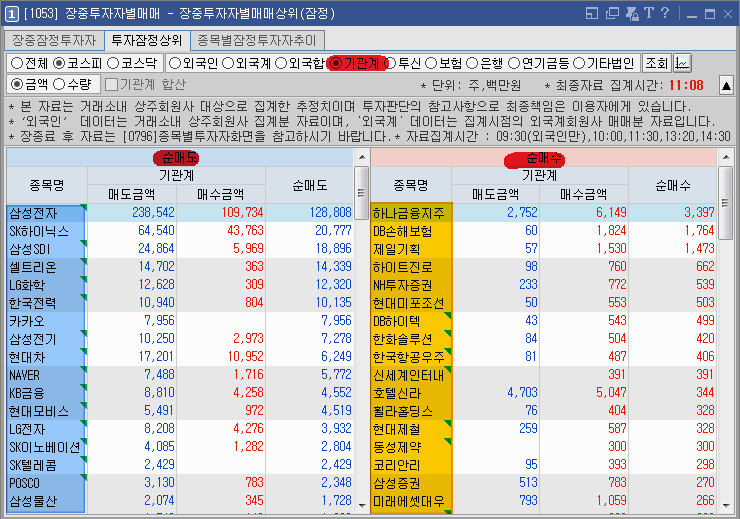The width and height of the screenshot is (740, 519).
Task: Select the SK하이닉스 stock name
Action: point(39,231)
